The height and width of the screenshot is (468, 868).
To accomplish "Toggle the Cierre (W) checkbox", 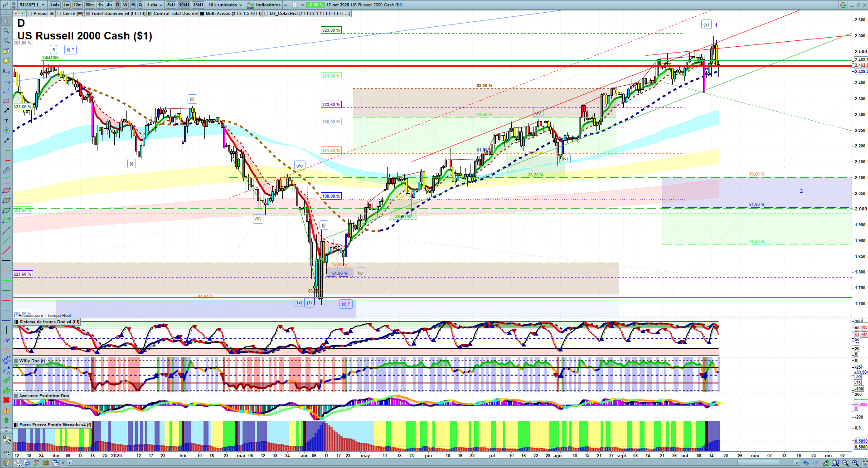I will coord(59,14).
